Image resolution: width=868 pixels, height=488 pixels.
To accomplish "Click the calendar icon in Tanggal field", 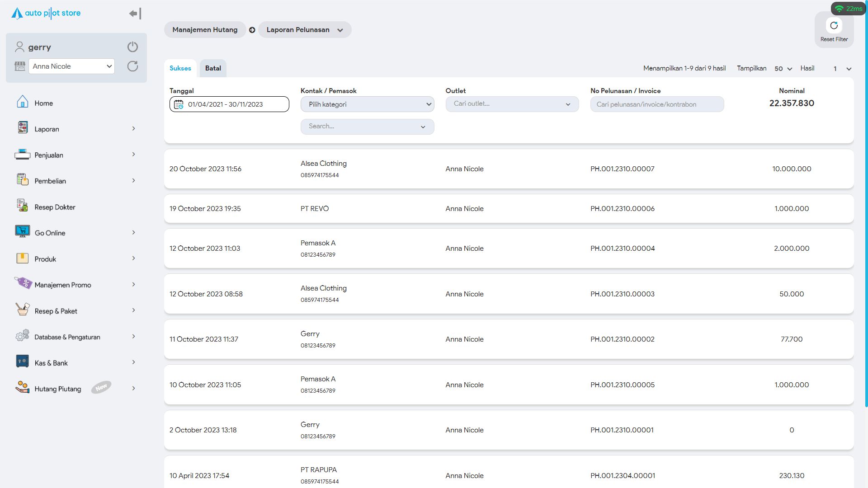I will [179, 104].
